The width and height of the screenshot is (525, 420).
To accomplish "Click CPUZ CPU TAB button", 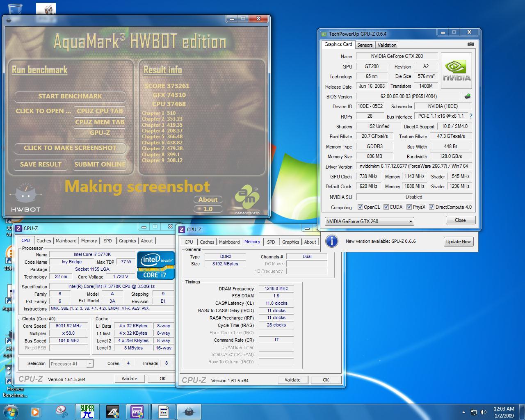I will pyautogui.click(x=100, y=111).
